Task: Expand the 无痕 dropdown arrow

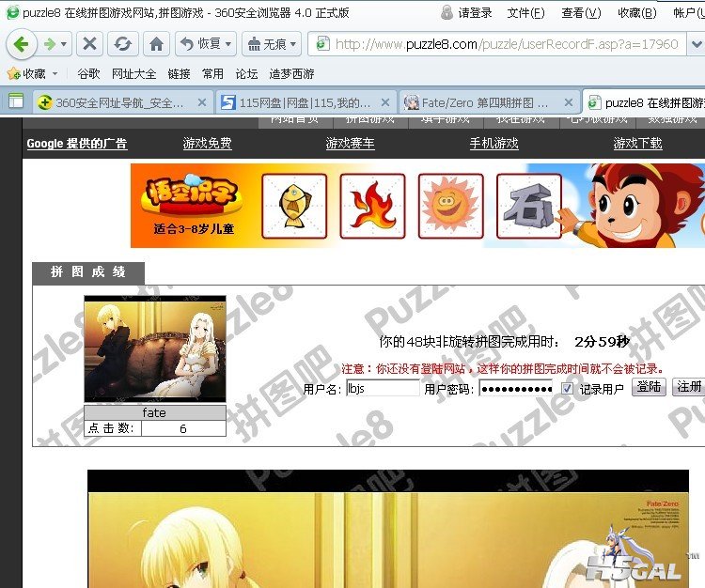Action: (x=293, y=44)
